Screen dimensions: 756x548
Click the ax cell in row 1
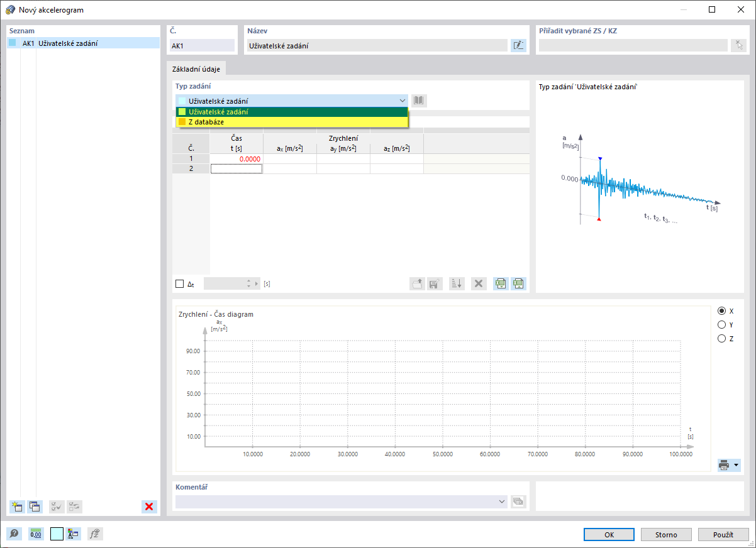[x=290, y=159]
